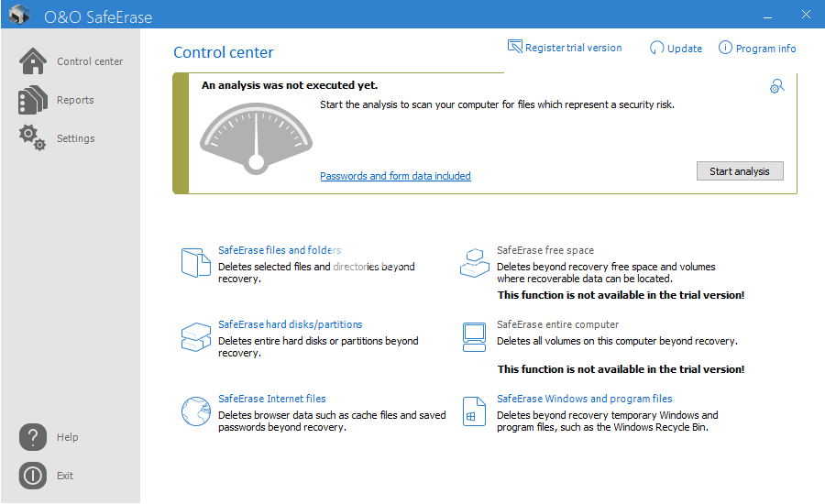Click SafeErase free space heading
The image size is (825, 504).
coord(545,250)
